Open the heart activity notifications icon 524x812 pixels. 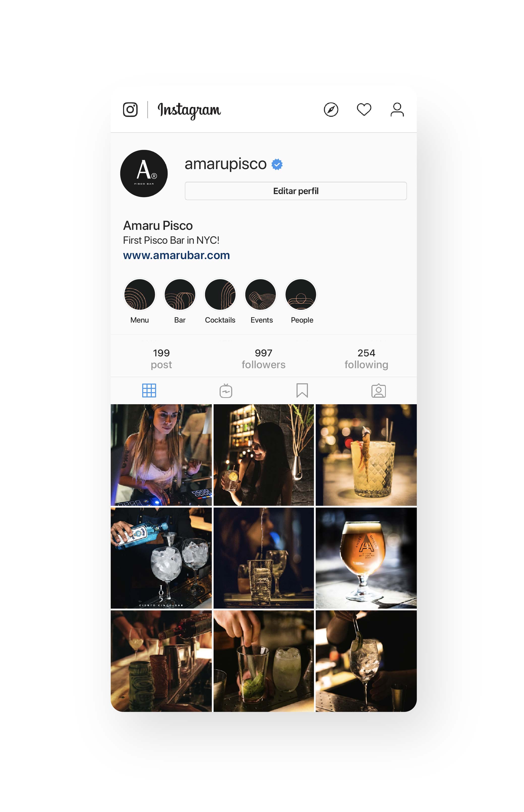pyautogui.click(x=364, y=109)
